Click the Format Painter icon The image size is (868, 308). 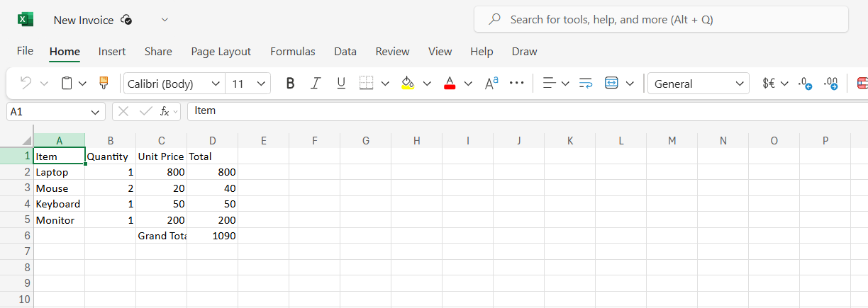point(104,84)
